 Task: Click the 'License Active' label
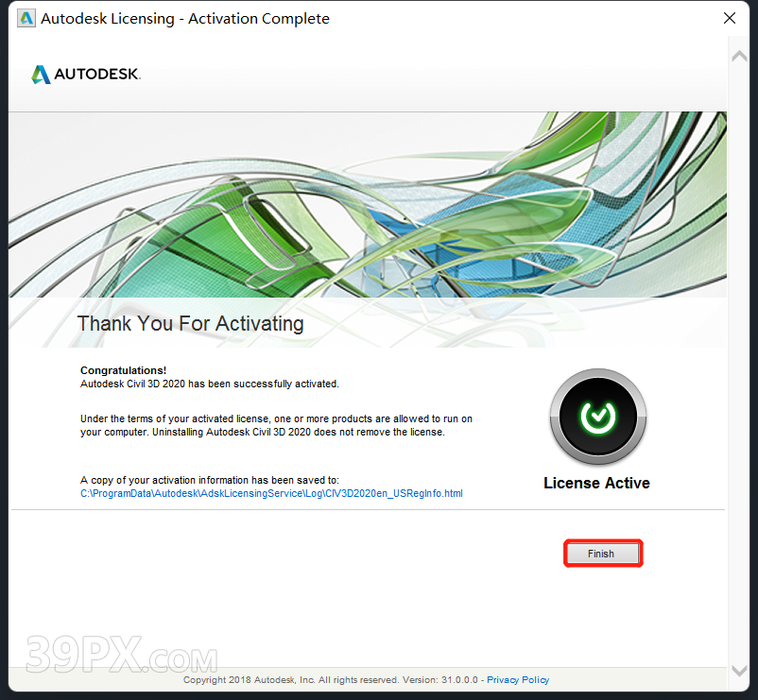click(x=596, y=483)
